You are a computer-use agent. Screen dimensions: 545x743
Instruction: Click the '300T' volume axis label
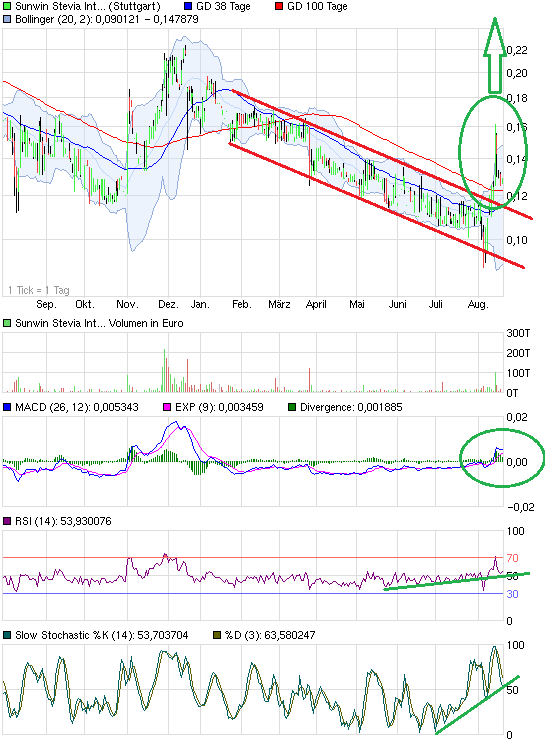[x=518, y=334]
